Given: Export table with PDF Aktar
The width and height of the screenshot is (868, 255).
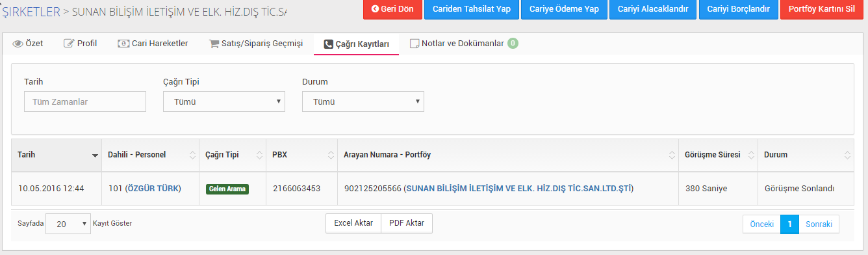Looking at the screenshot, I should (407, 223).
